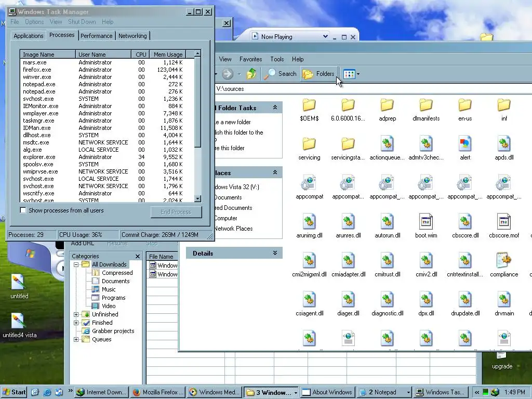Click the Up folder icon in Explorer
532x399 pixels.
click(x=251, y=74)
